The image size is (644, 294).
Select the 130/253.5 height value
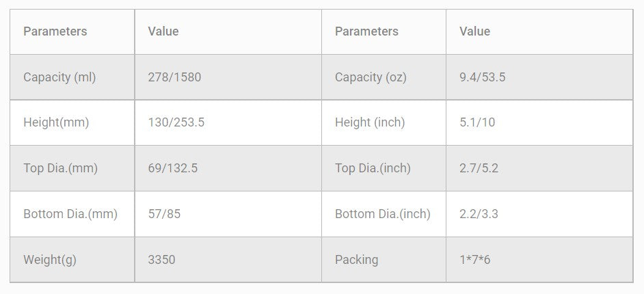176,122
